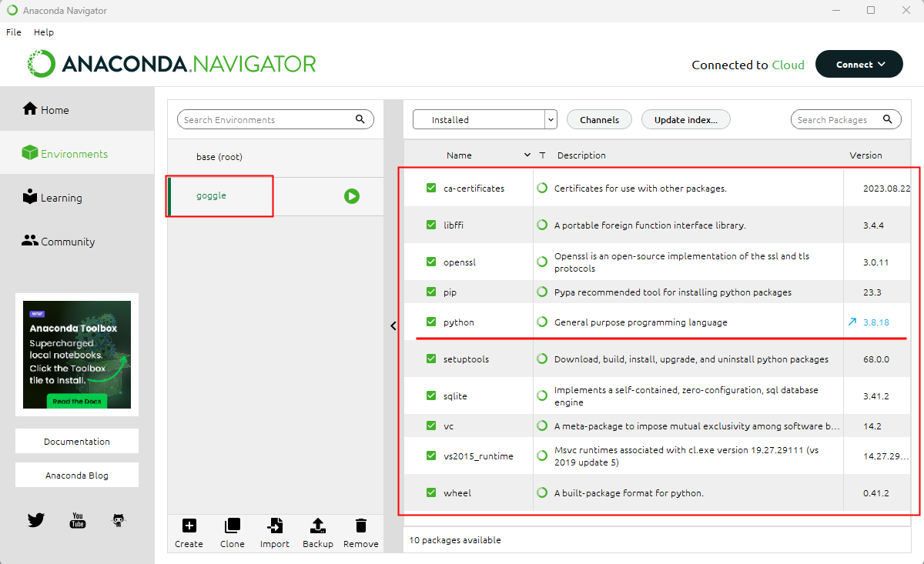Toggle the vc checkbox
Viewport: 924px width, 564px height.
click(431, 426)
